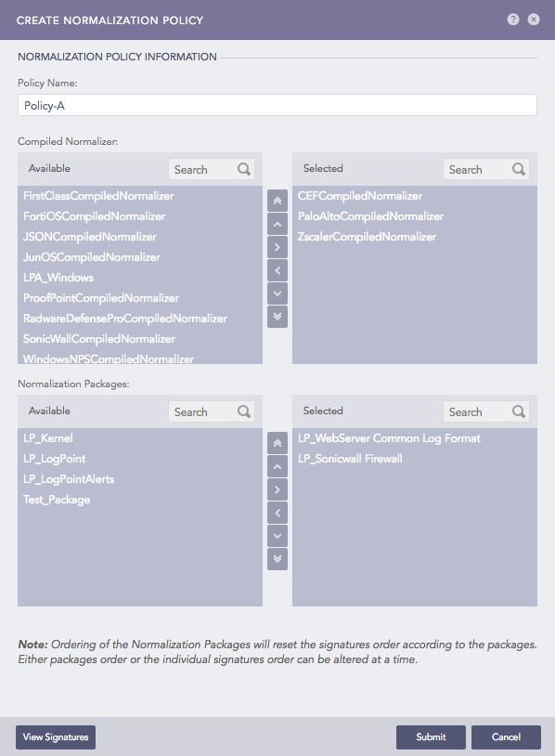Click the move-left arrow for Compiled Normalizer lists
Image resolution: width=555 pixels, height=756 pixels.
[277, 269]
